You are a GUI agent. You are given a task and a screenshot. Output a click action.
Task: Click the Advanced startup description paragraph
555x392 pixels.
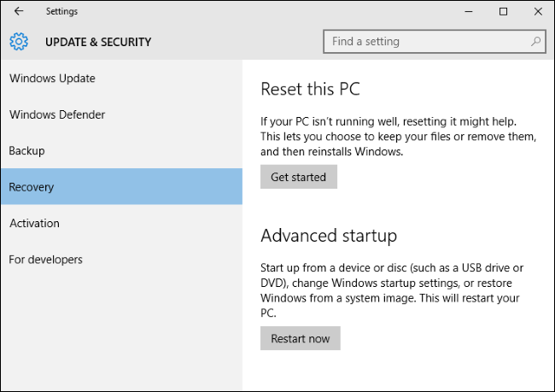coord(392,290)
